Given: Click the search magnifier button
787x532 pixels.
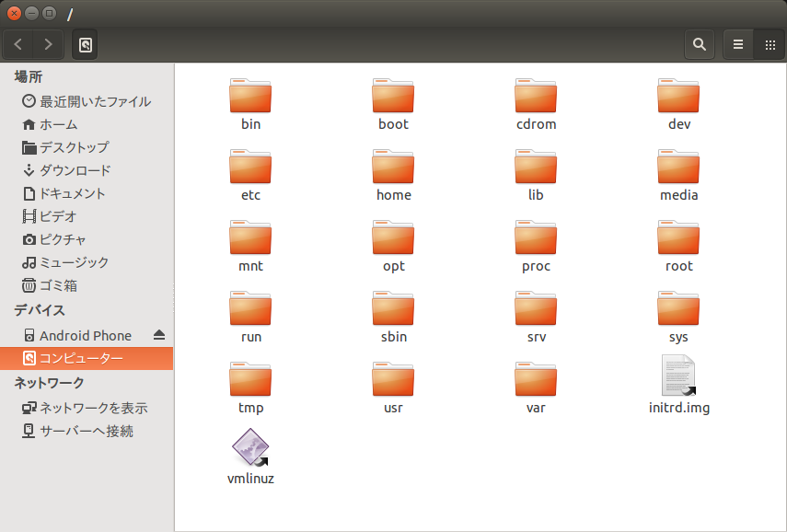Looking at the screenshot, I should [700, 44].
